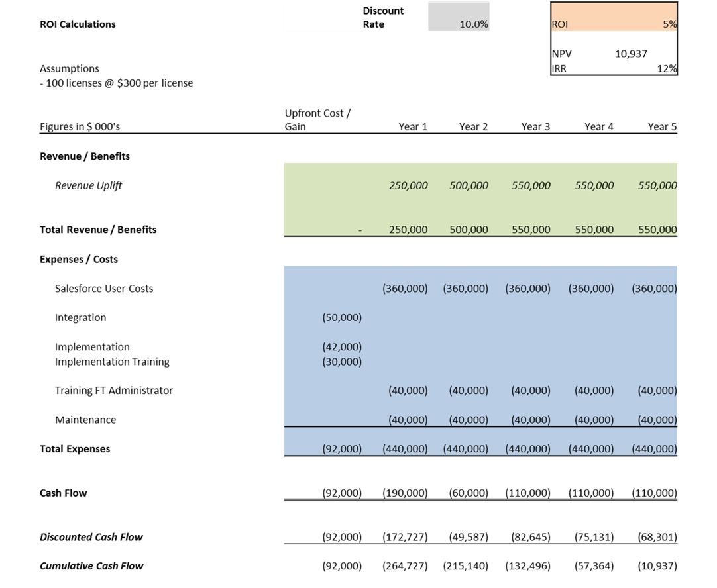Click the ROI Calculations heading

tap(78, 24)
